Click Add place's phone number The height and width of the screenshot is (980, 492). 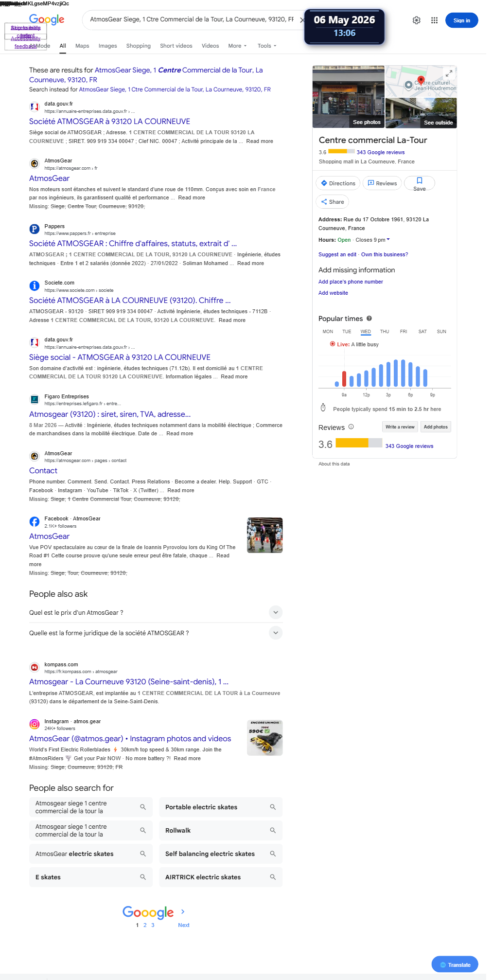(351, 282)
